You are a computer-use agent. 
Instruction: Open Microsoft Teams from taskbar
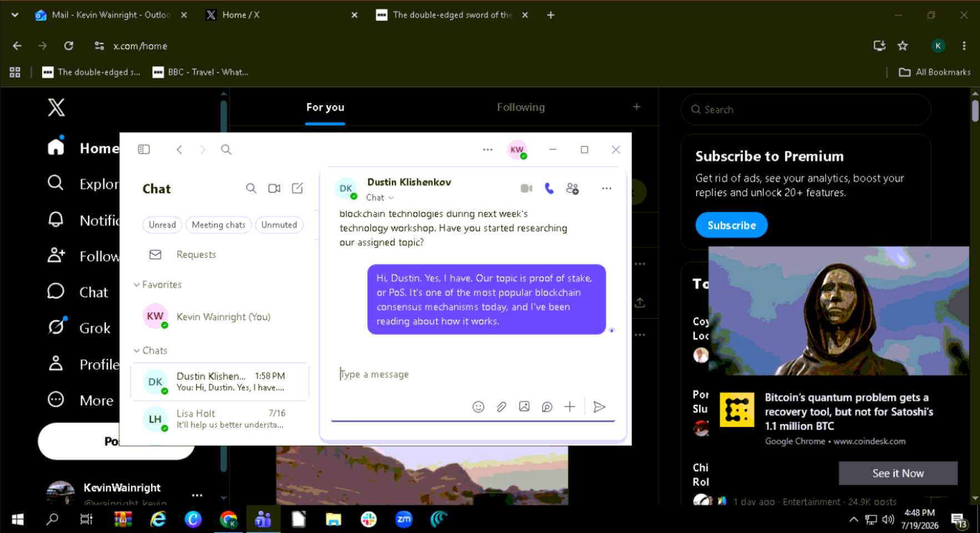click(263, 519)
